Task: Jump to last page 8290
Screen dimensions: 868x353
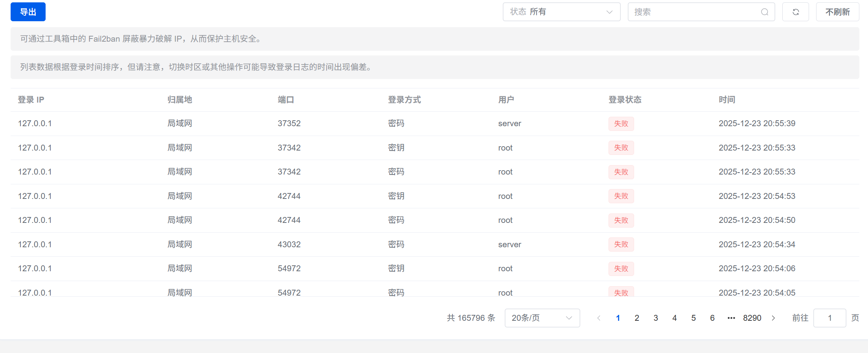Action: (x=752, y=318)
